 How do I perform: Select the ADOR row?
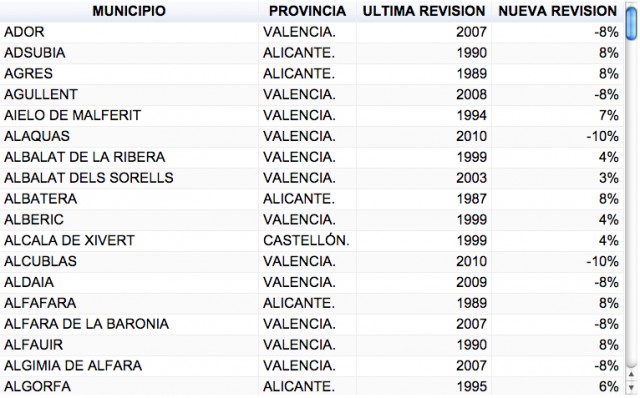312,32
